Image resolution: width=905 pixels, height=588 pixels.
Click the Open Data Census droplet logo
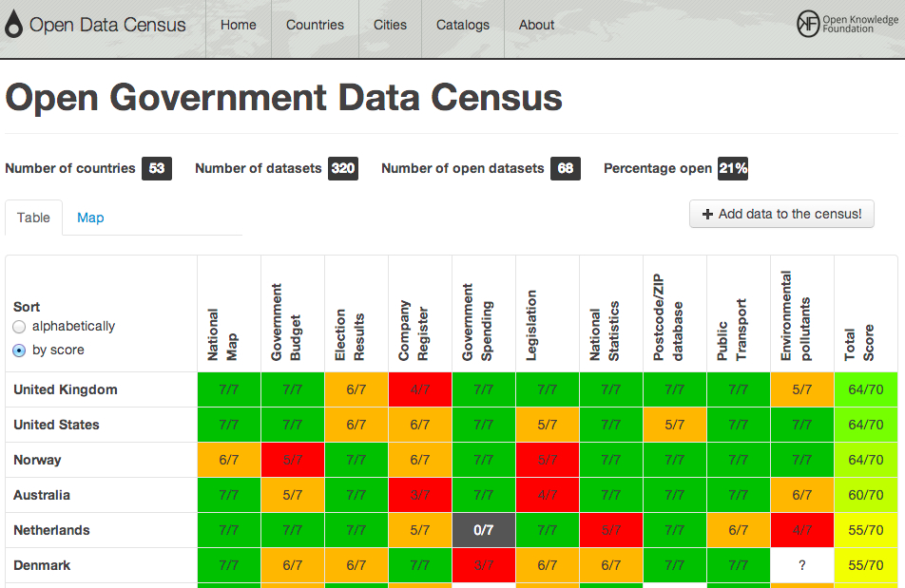point(14,24)
